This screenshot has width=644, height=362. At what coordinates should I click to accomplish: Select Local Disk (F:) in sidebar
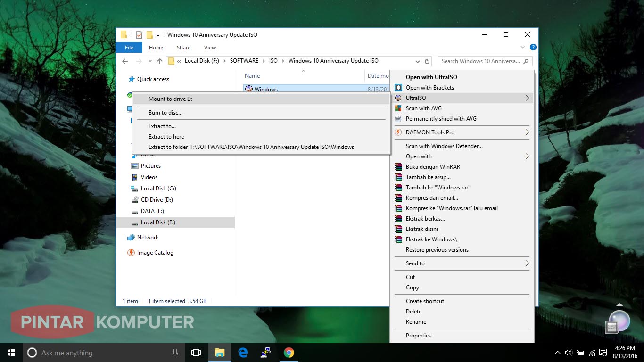[x=158, y=222]
